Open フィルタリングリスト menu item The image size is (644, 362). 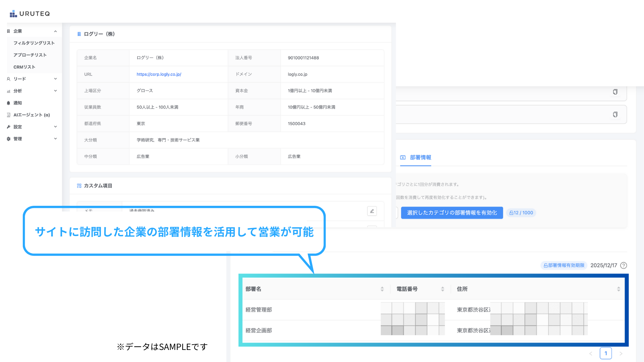[34, 43]
